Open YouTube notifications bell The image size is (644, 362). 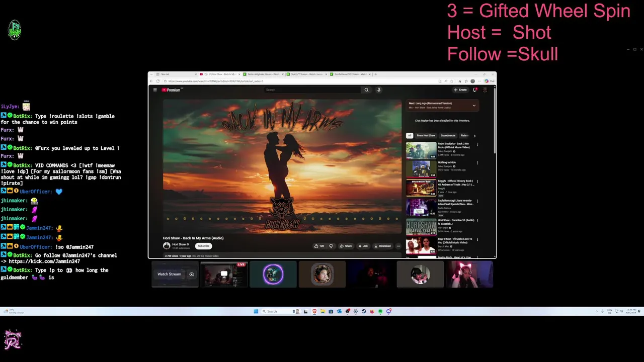(x=474, y=90)
